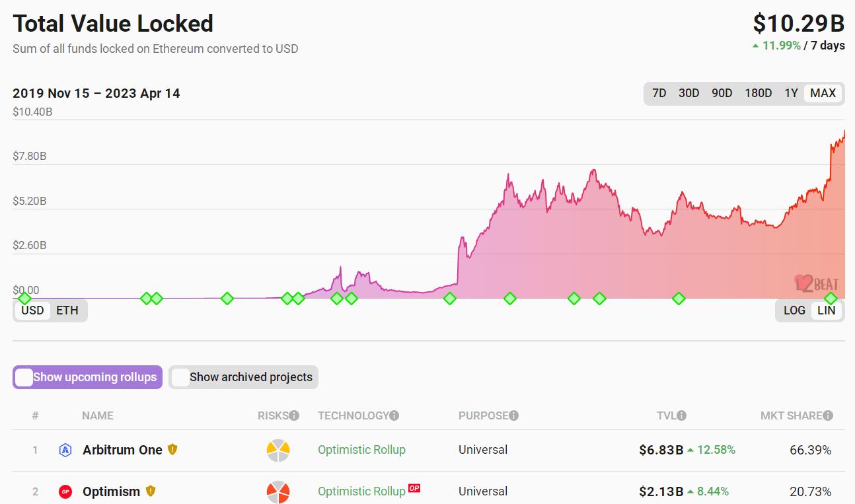Image resolution: width=855 pixels, height=504 pixels.
Task: Click the leftmost green milestone diamond on chart
Action: (24, 299)
